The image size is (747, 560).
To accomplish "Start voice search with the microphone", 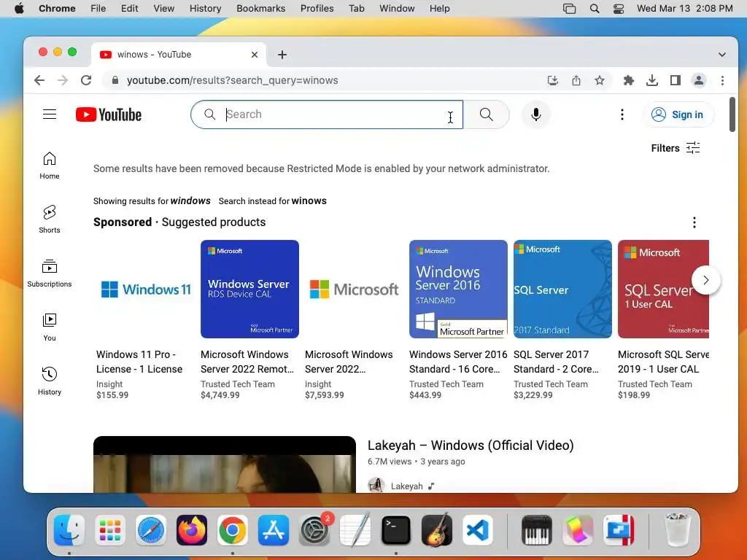I will [x=536, y=114].
